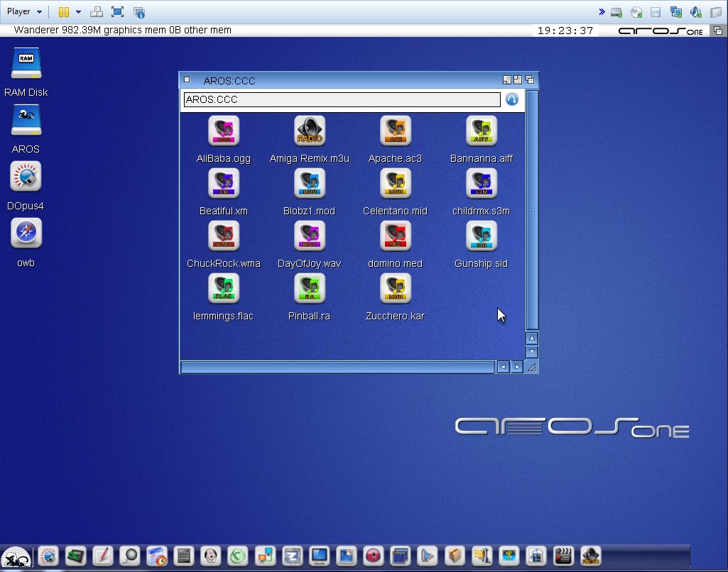
Task: Open the AliBaba.ogg audio file
Action: tap(224, 131)
